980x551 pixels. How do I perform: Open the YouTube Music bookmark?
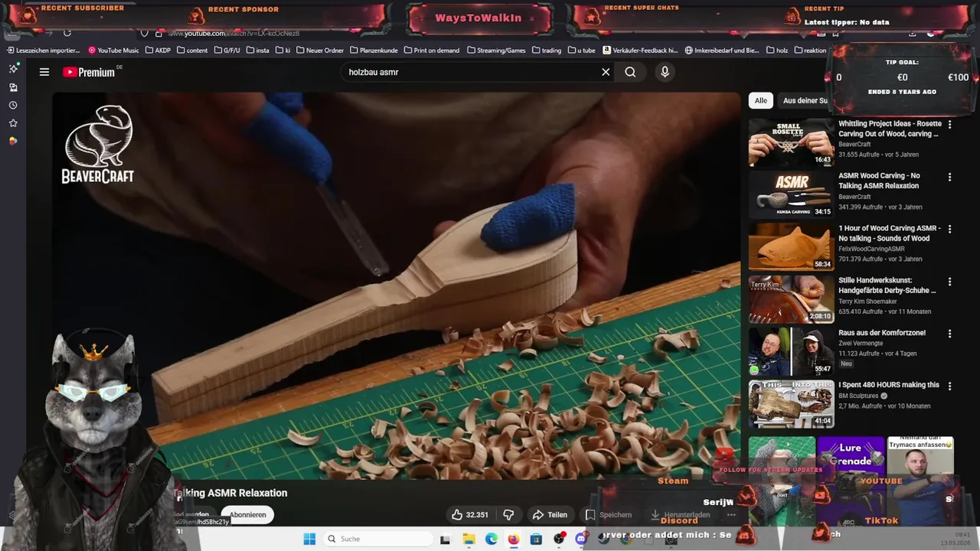click(x=113, y=51)
